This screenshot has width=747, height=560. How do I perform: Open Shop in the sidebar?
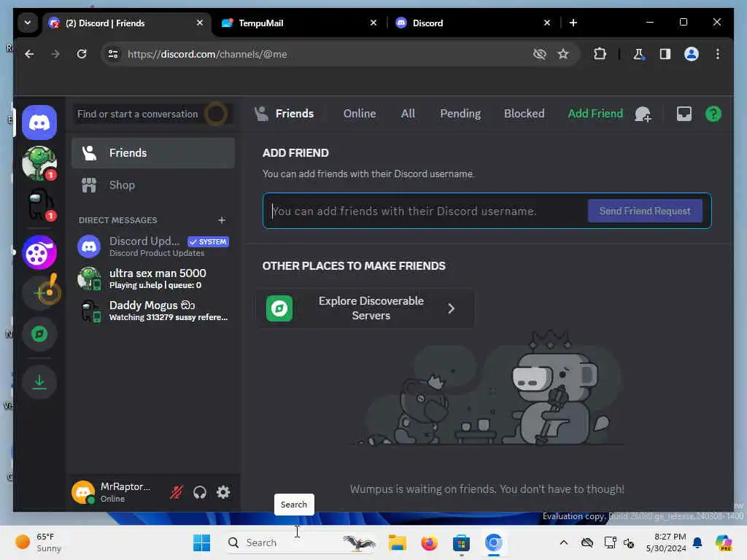click(x=153, y=184)
